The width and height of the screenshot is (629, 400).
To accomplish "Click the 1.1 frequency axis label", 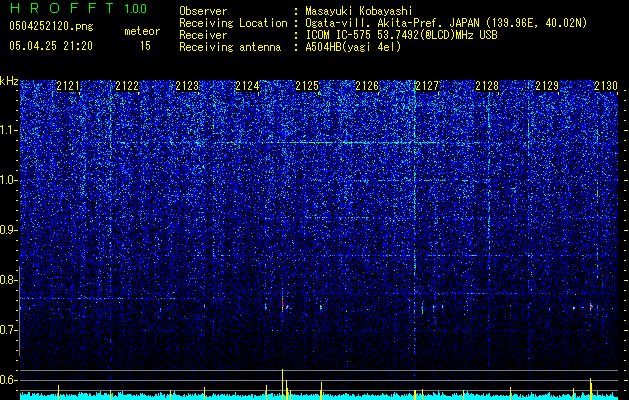I will (x=9, y=130).
